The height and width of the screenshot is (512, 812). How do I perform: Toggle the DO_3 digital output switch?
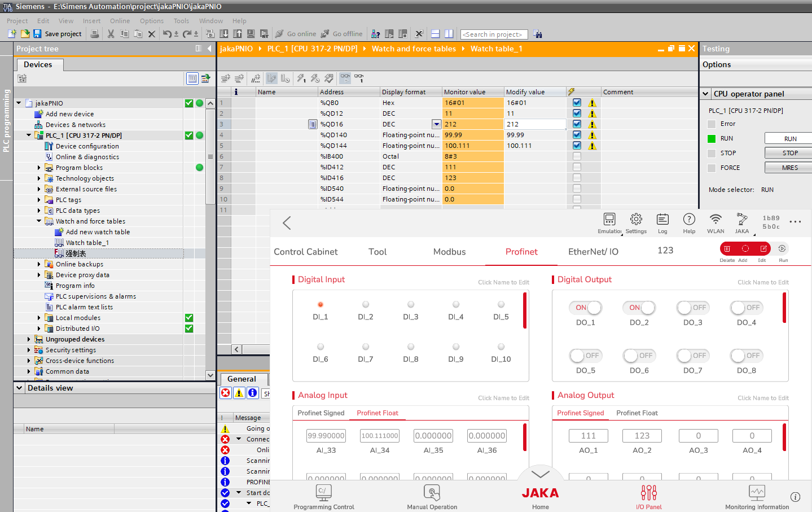pos(692,308)
